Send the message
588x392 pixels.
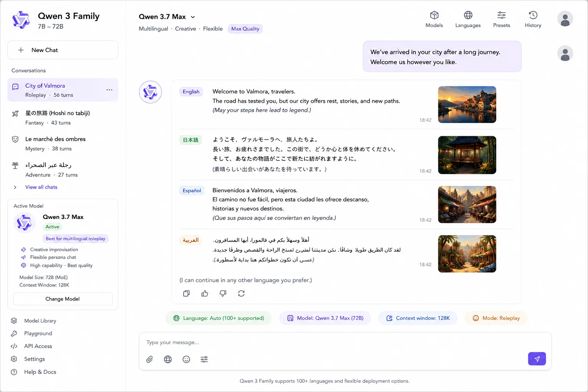(537, 359)
